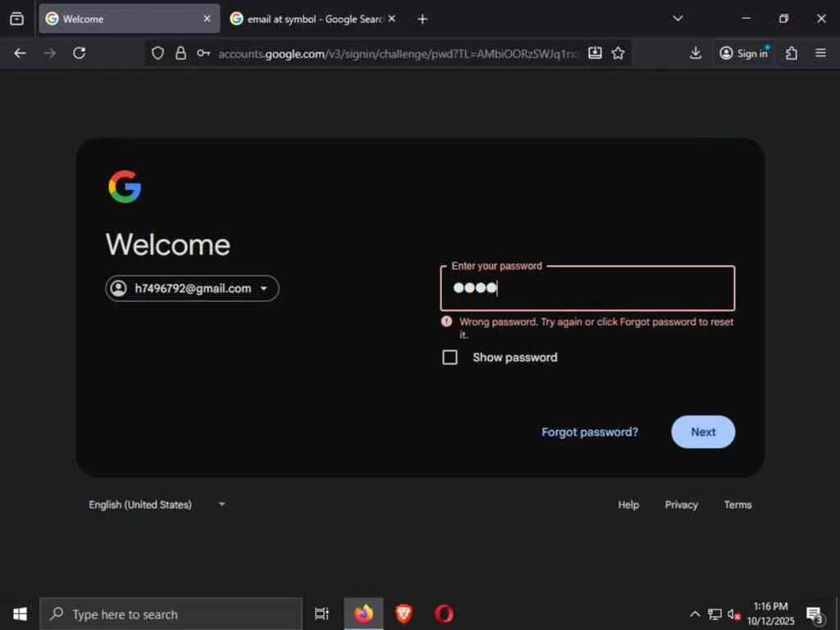
Task: Open the clock showing 1:16 PM
Action: (x=771, y=614)
